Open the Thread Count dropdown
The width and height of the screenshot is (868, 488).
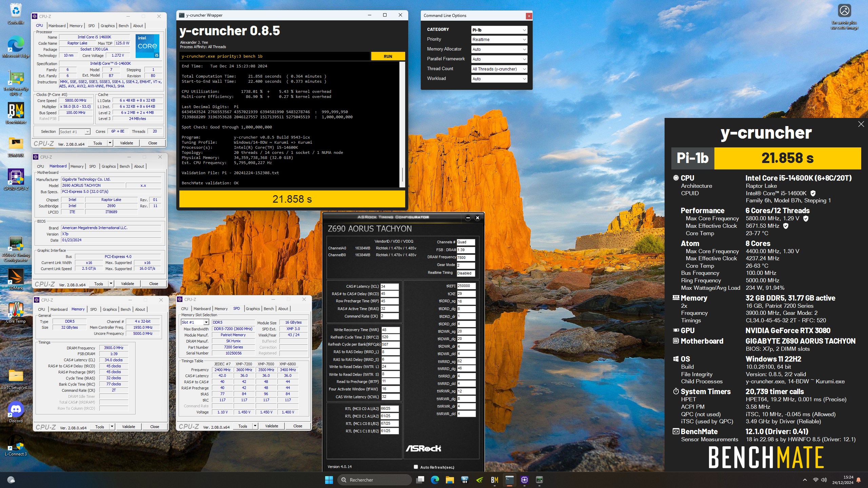coord(499,69)
